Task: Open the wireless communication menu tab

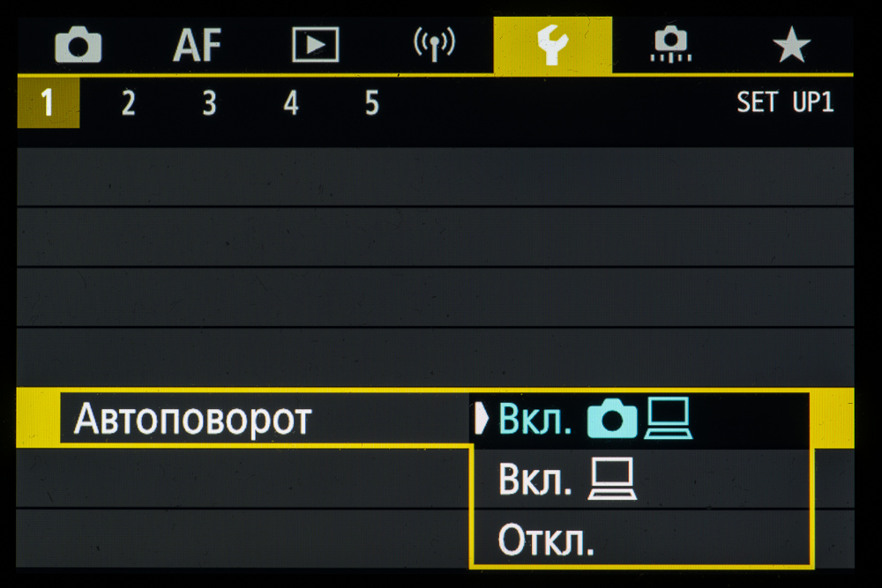Action: click(434, 46)
